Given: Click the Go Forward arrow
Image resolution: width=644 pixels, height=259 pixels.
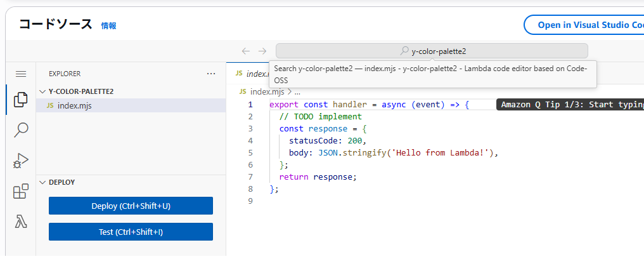Looking at the screenshot, I should pyautogui.click(x=262, y=51).
